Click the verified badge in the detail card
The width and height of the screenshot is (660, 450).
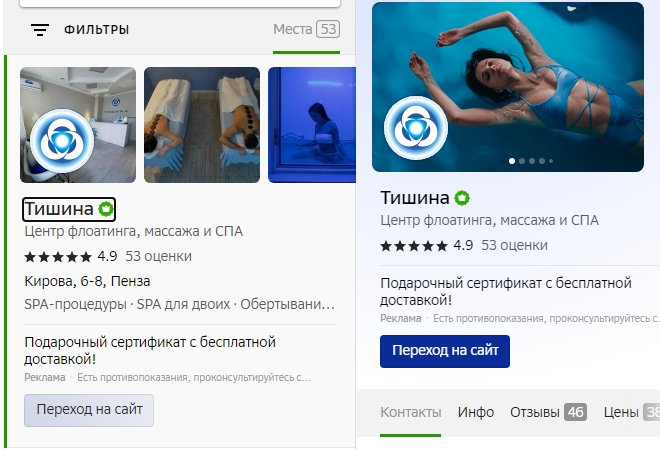tap(462, 198)
